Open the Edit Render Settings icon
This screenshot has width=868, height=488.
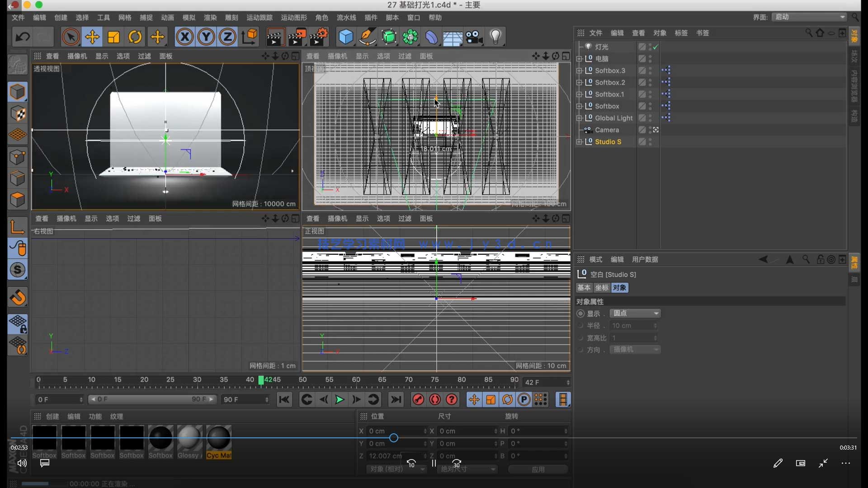click(319, 37)
